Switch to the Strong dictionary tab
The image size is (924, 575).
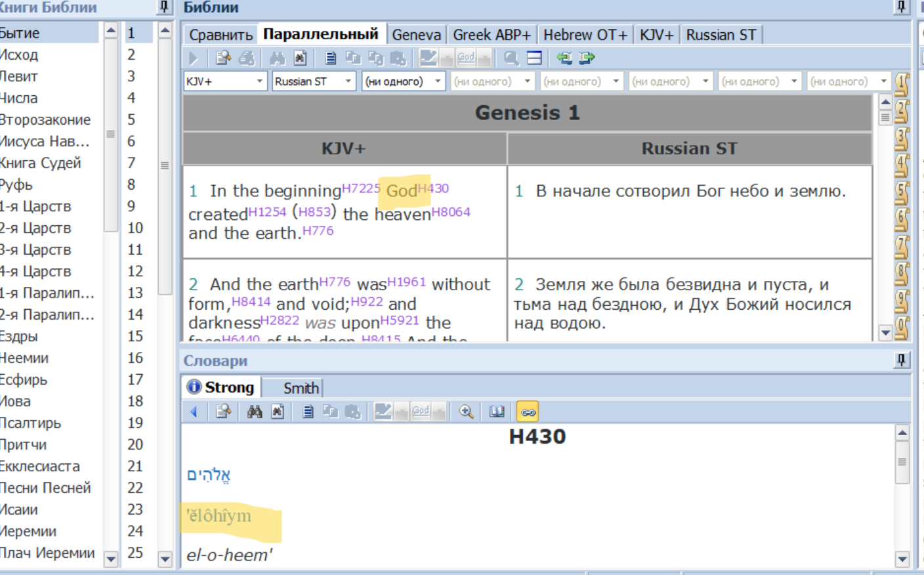221,387
